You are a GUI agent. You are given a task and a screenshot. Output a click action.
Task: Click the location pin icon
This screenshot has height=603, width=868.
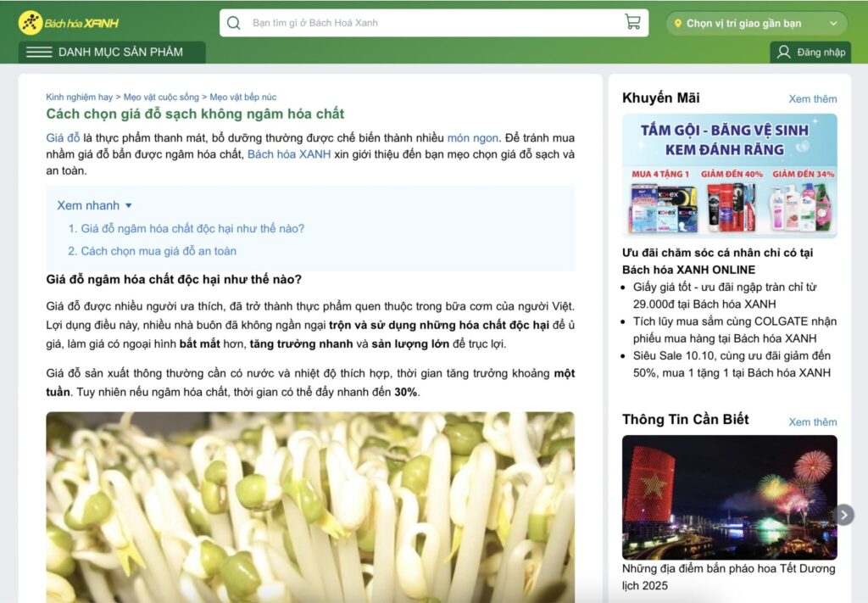[x=677, y=24]
